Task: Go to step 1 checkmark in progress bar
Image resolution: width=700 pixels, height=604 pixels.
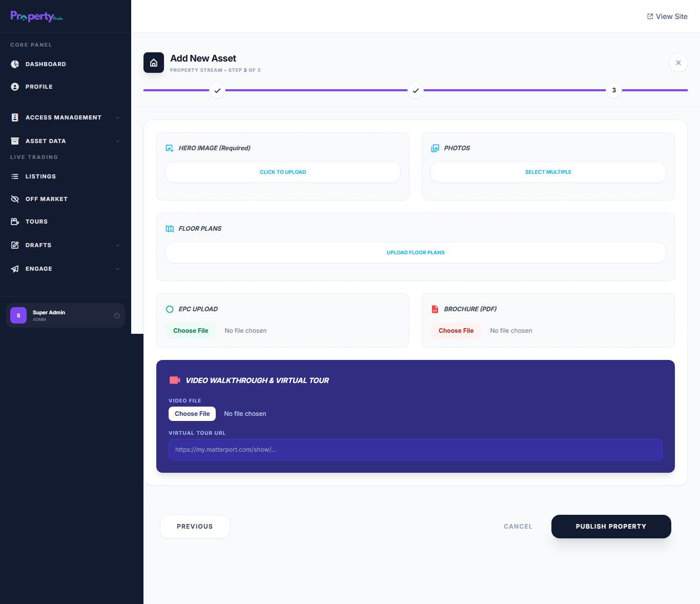Action: (x=217, y=90)
